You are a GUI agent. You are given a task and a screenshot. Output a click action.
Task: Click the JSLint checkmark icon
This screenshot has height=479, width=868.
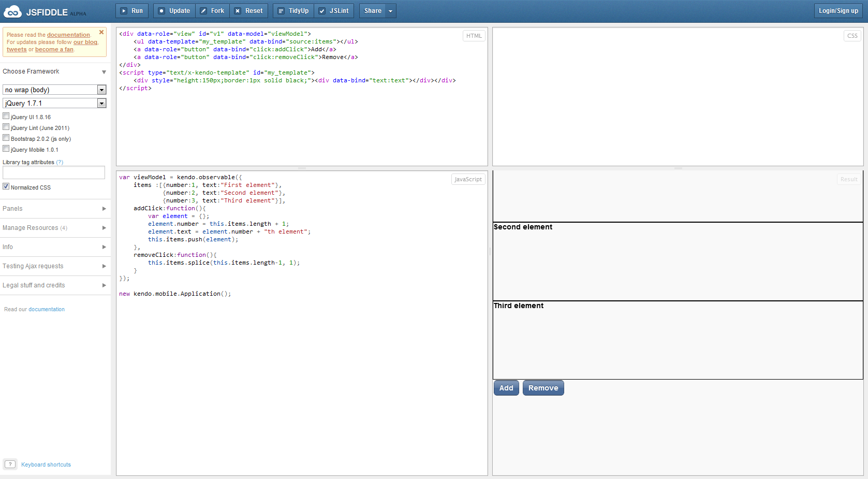pyautogui.click(x=322, y=11)
